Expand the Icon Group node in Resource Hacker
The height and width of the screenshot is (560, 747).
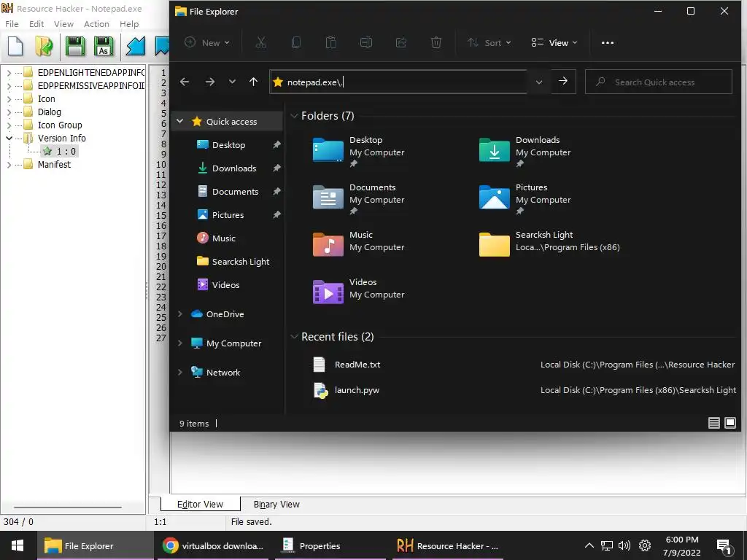click(9, 125)
